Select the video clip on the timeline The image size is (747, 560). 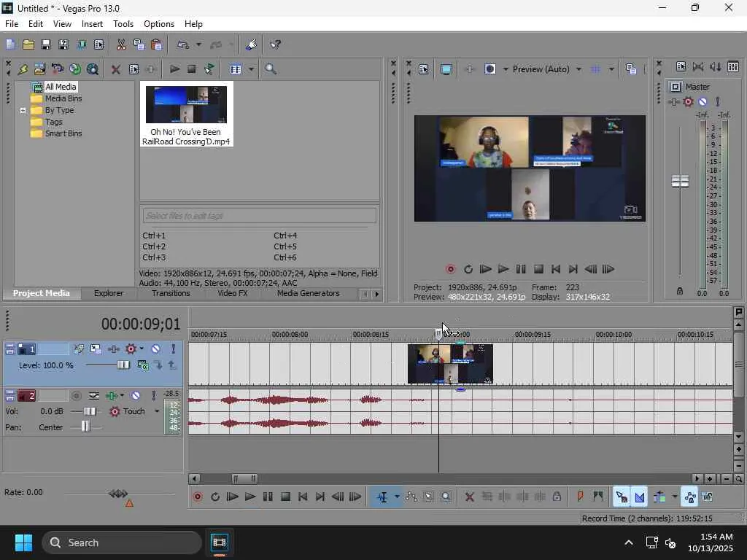pyautogui.click(x=450, y=364)
